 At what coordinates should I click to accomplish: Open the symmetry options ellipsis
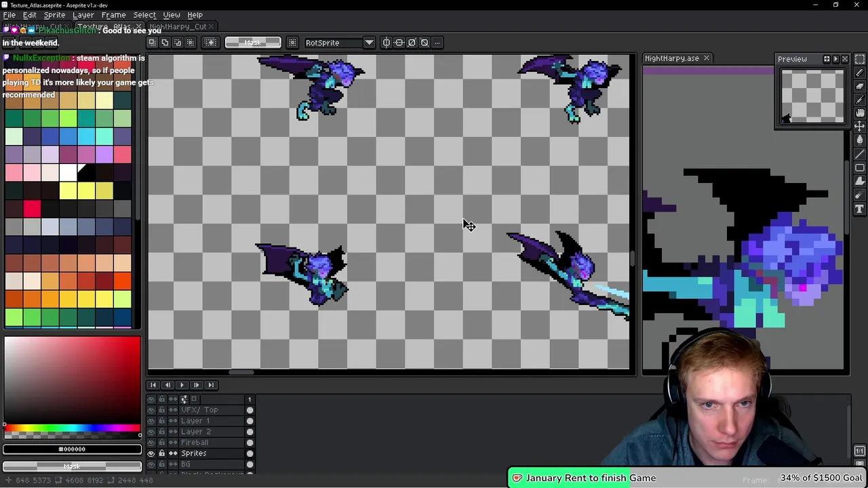(437, 43)
